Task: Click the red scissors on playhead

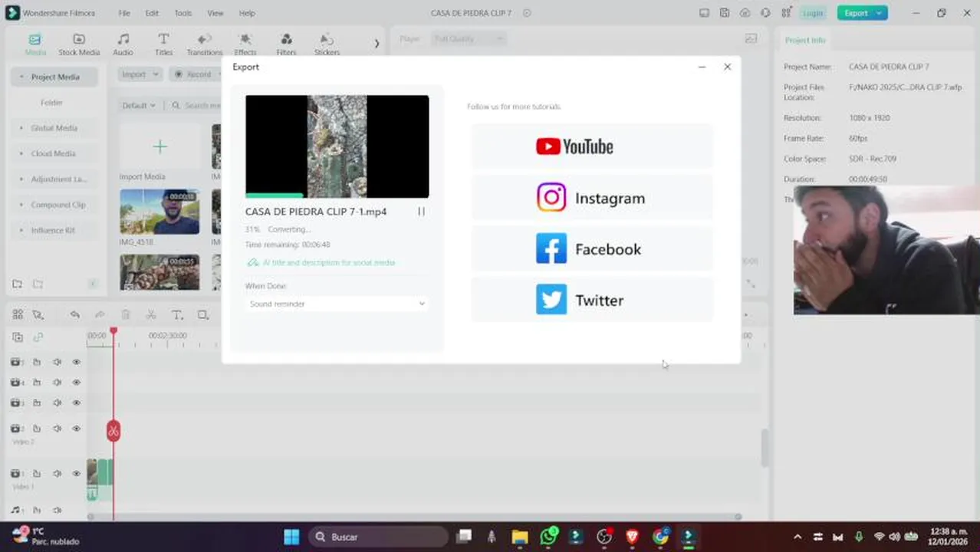Action: (x=113, y=431)
